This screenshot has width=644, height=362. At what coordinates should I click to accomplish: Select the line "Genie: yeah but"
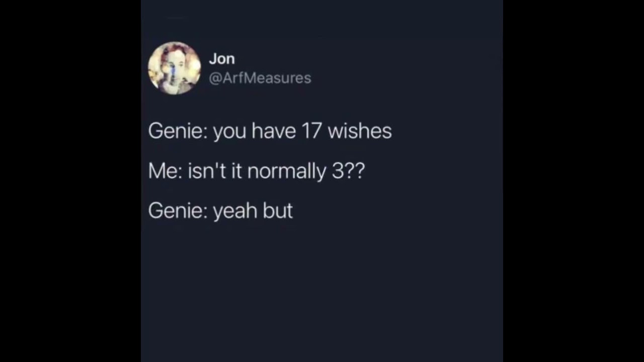coord(220,211)
